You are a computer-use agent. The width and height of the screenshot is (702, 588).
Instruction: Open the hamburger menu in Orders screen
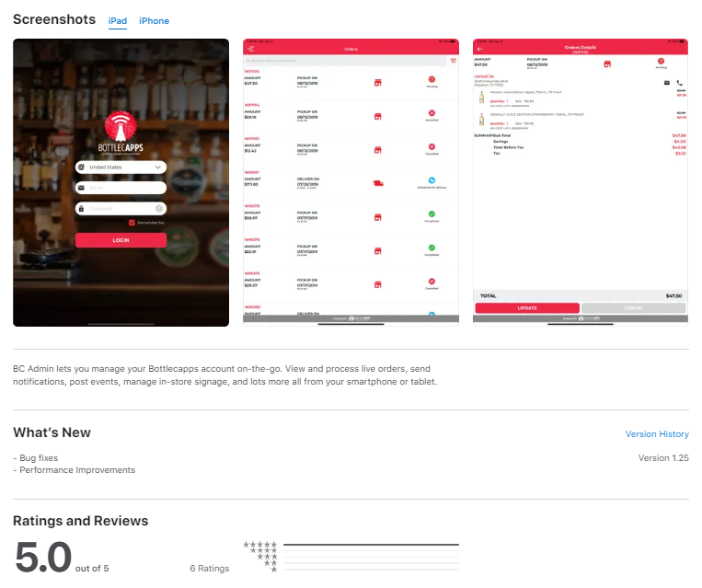250,49
